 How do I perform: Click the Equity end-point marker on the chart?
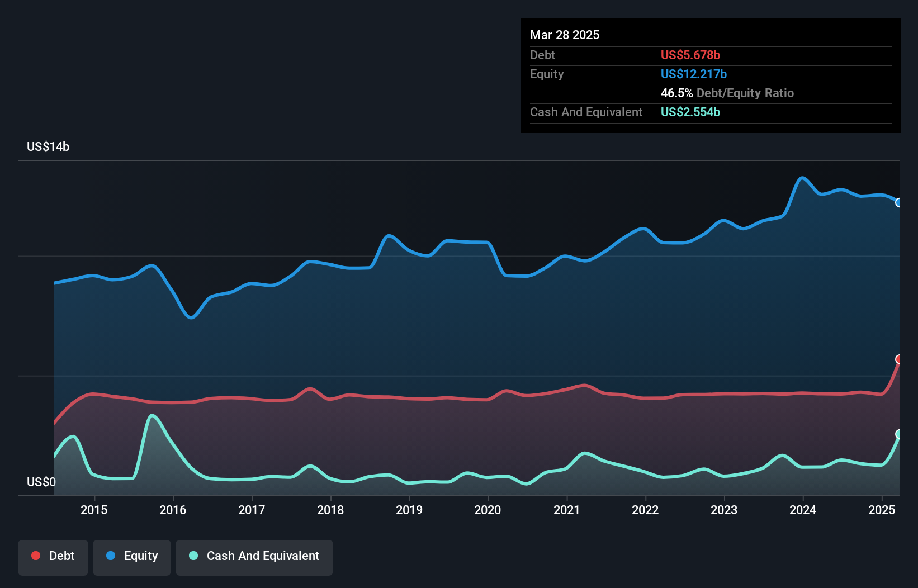(899, 202)
